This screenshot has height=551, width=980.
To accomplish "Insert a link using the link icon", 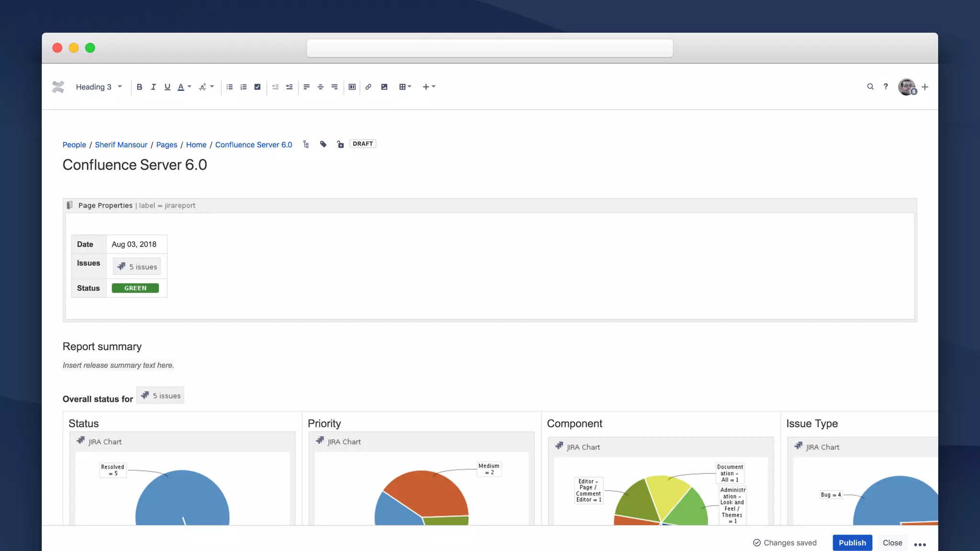I will click(368, 87).
